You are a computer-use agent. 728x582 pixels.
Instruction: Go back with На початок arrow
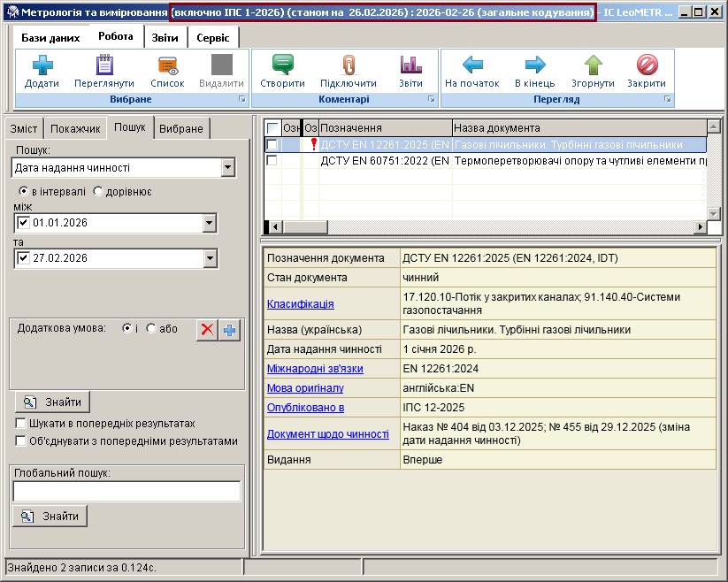[x=472, y=65]
